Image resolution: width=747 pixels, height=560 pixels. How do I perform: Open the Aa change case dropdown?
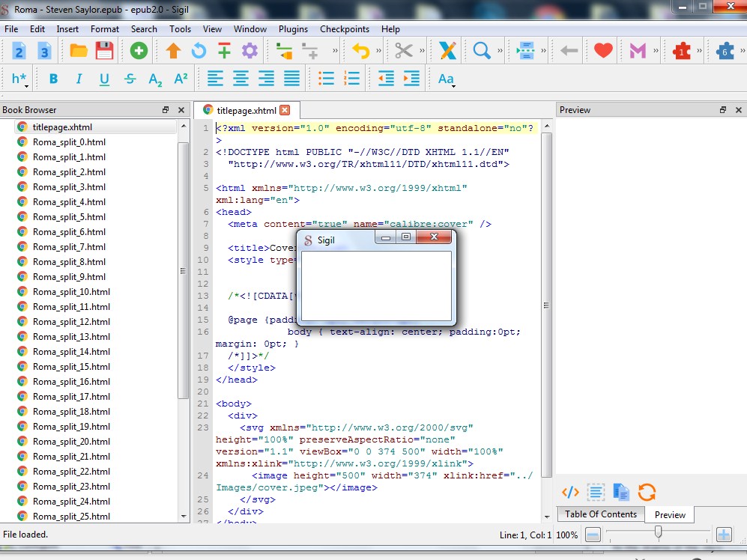pos(446,79)
